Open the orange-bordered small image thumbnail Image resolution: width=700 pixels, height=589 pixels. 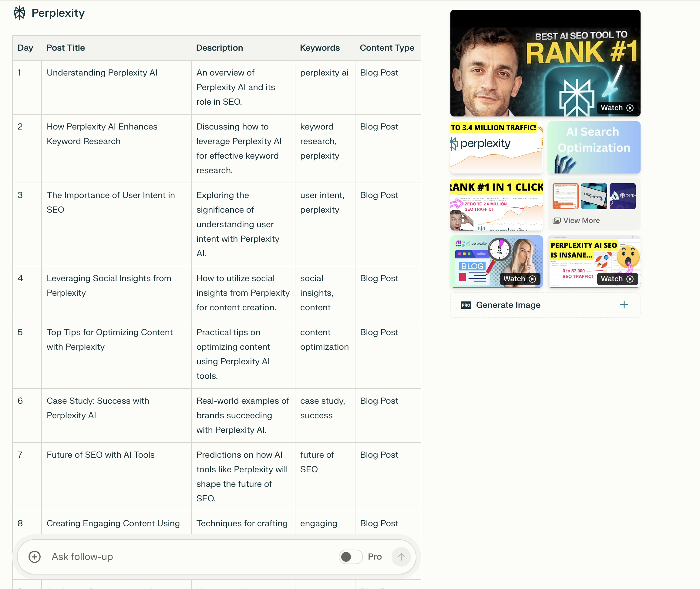point(565,196)
